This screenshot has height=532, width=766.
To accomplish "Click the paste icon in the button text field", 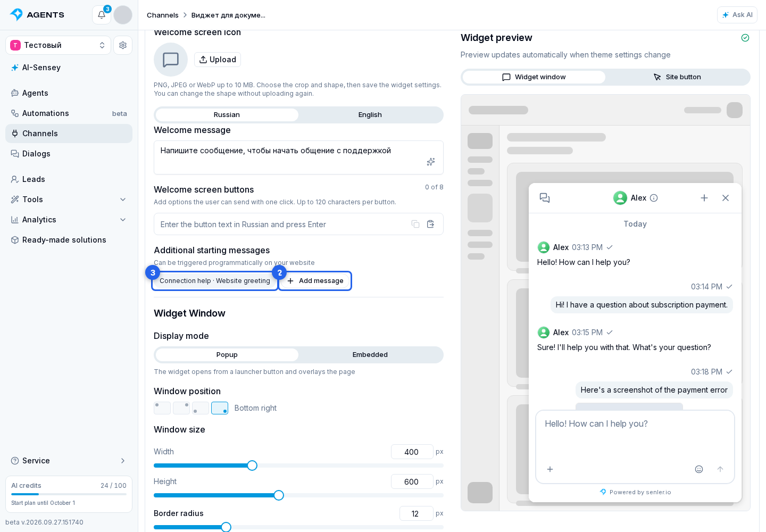I will (431, 225).
